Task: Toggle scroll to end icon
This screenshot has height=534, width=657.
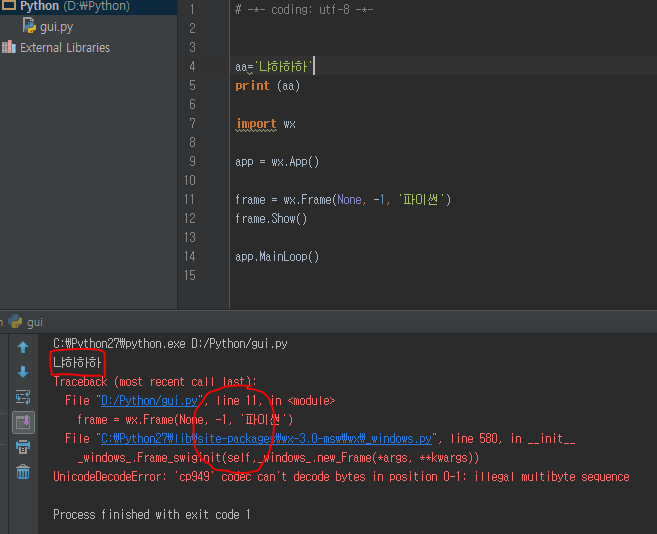Action: pos(23,422)
